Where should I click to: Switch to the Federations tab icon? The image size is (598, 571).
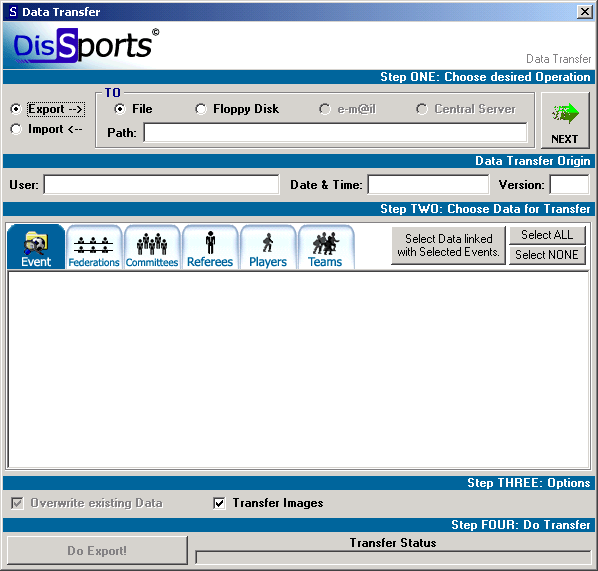94,246
